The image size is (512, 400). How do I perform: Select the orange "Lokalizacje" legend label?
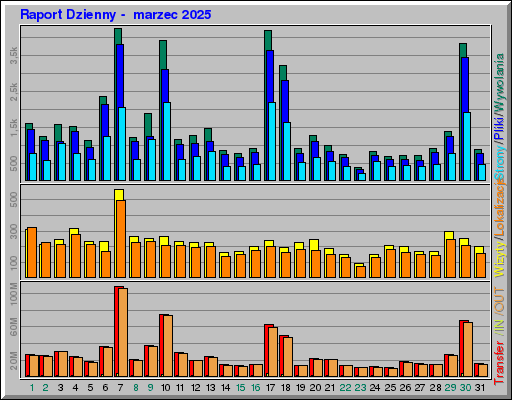point(500,207)
